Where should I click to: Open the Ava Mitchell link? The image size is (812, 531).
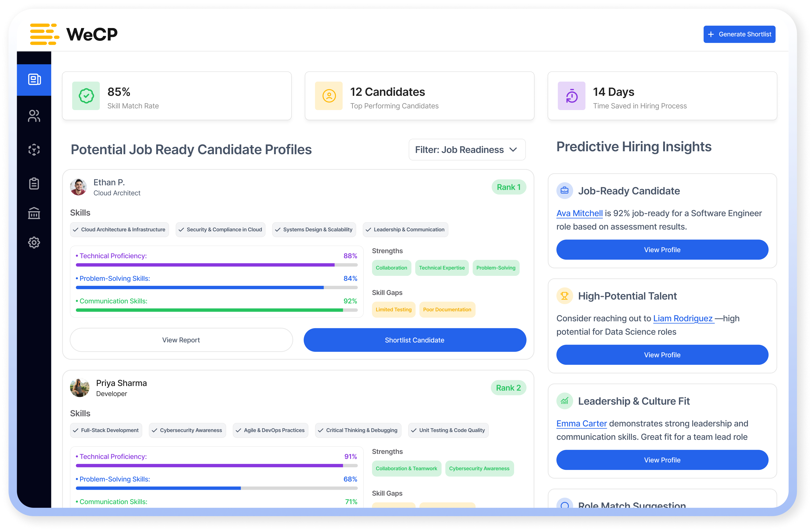pyautogui.click(x=579, y=213)
